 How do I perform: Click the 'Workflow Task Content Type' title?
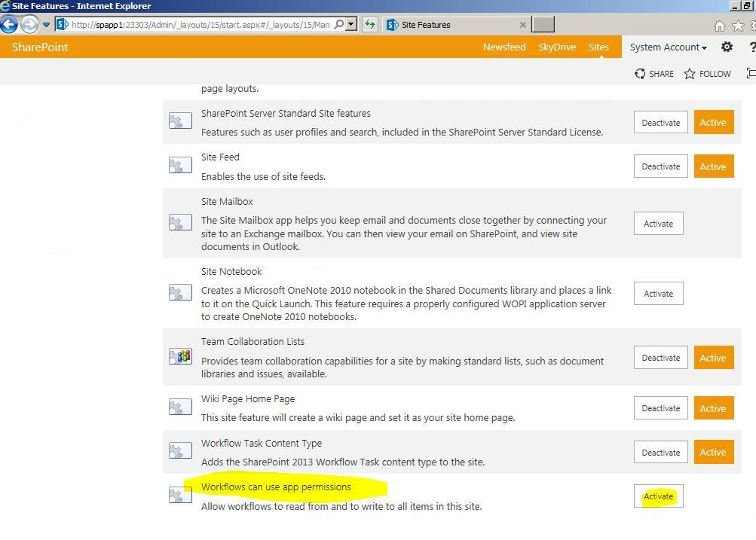(262, 443)
